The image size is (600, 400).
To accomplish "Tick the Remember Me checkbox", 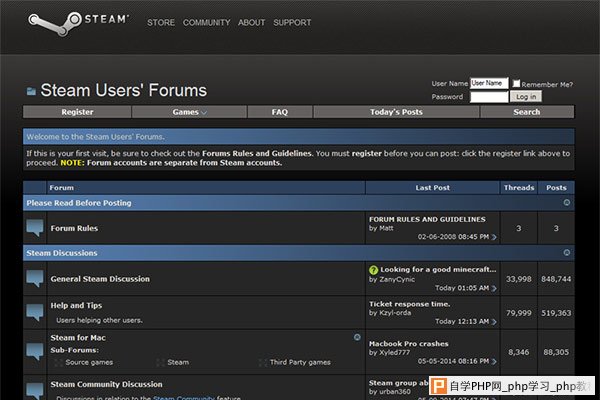I will click(x=516, y=83).
